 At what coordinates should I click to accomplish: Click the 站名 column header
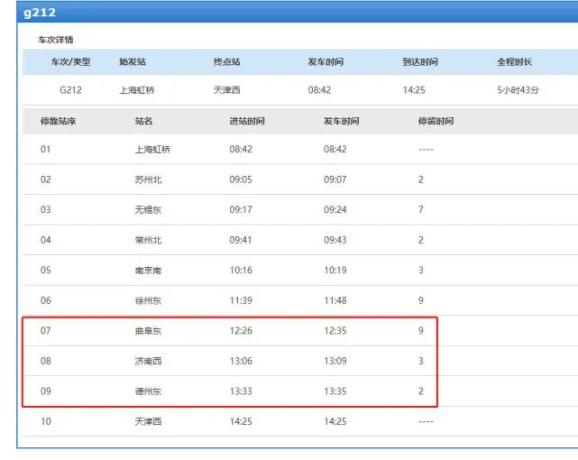tap(144, 121)
